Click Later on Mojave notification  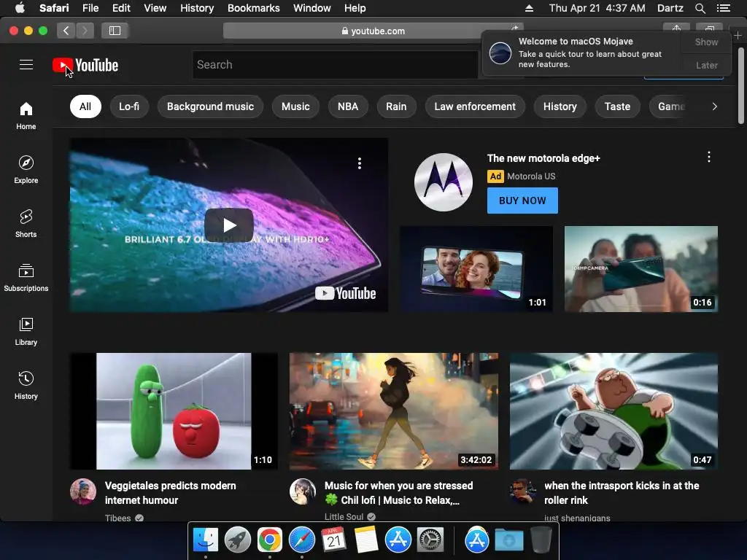pyautogui.click(x=706, y=65)
